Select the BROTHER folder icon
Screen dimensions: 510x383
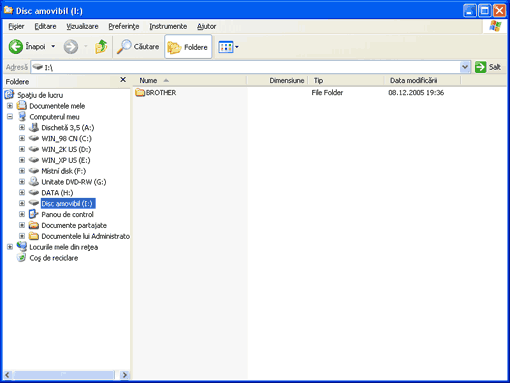coord(140,92)
